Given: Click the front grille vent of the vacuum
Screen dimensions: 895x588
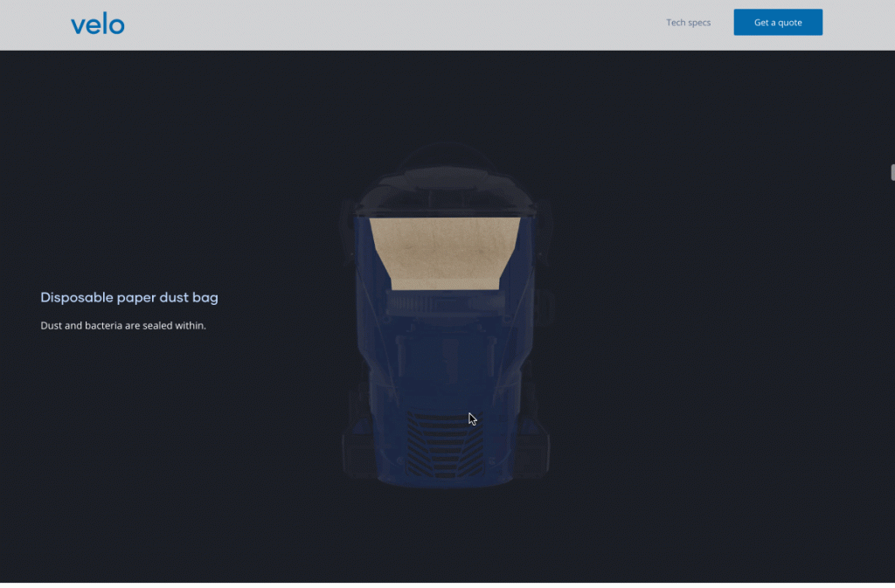Looking at the screenshot, I should tap(444, 444).
